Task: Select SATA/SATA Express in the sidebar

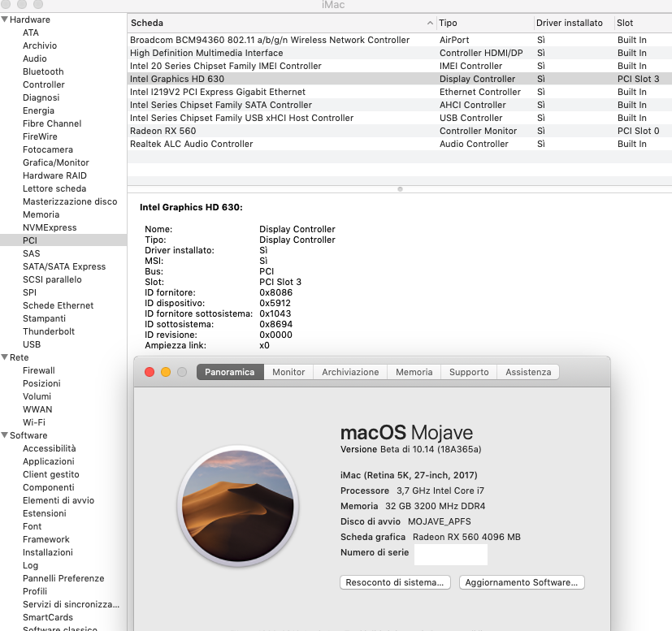Action: (x=64, y=266)
